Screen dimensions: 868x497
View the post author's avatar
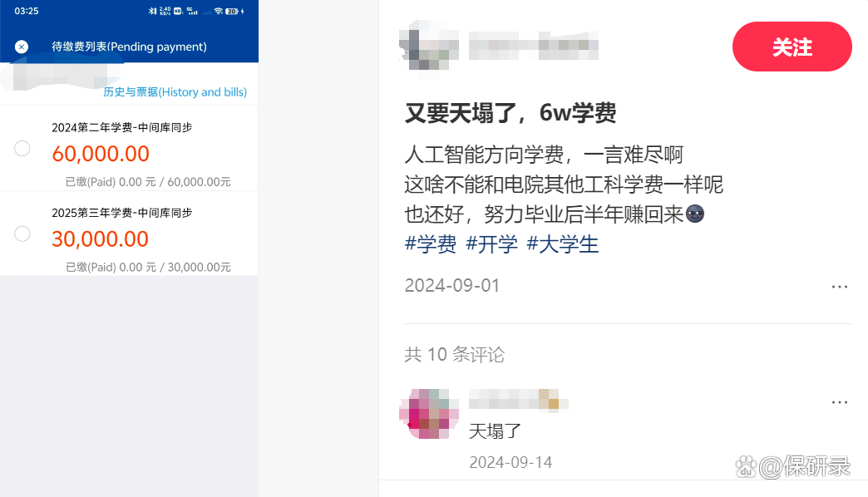point(429,46)
